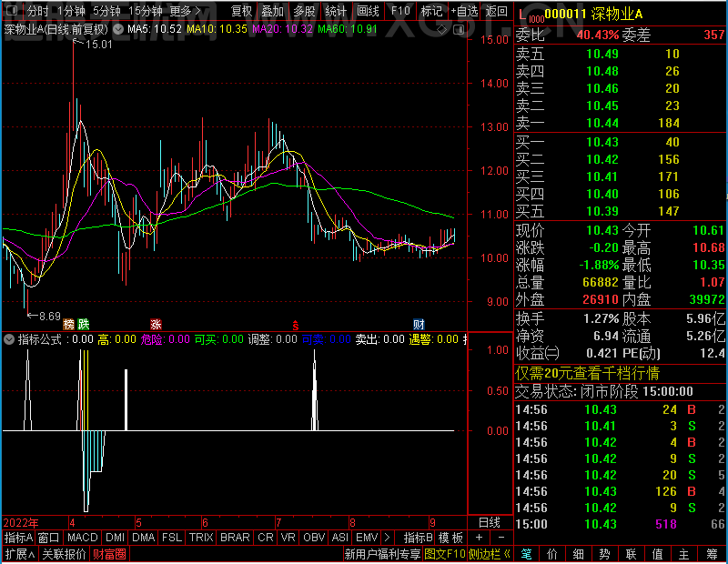The height and width of the screenshot is (564, 728).
Task: Switch to the 15分钟 chart
Action: point(146,10)
